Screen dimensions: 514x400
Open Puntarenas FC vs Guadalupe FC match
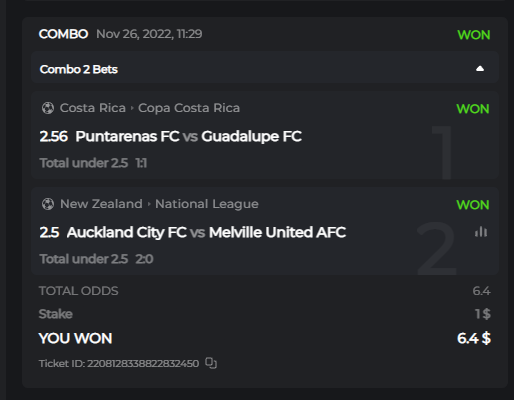click(x=189, y=136)
